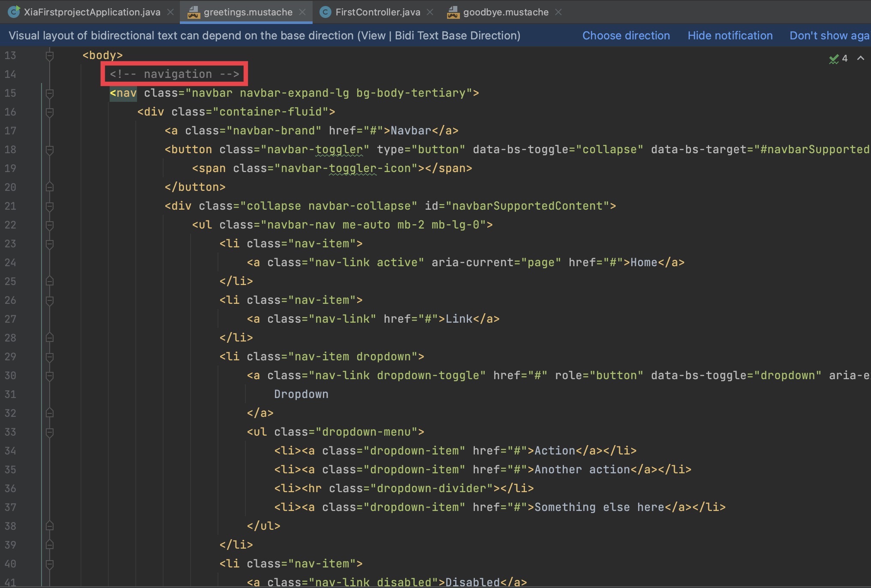
Task: Click line number 24 in the gutter
Action: coord(10,263)
